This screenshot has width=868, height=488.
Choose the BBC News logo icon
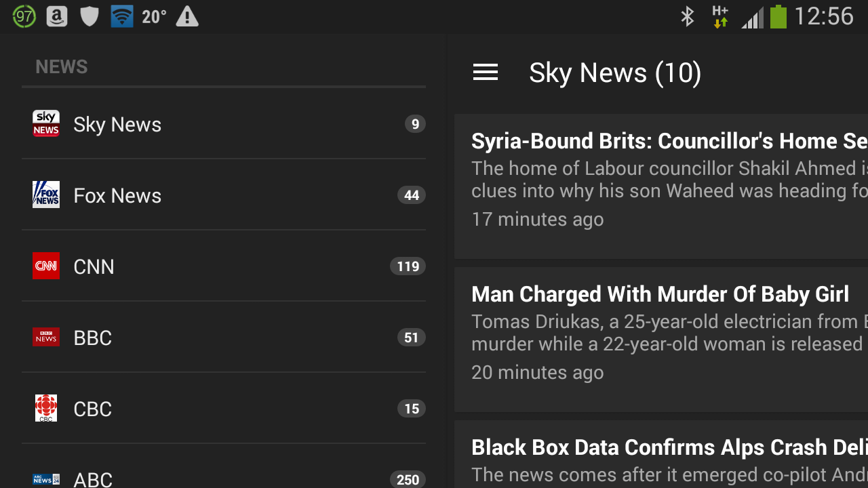46,337
